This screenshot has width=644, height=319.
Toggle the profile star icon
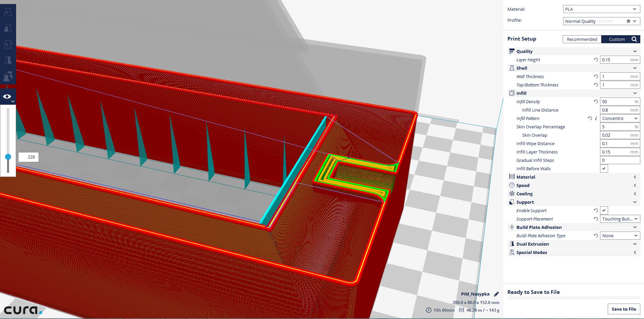pyautogui.click(x=628, y=21)
